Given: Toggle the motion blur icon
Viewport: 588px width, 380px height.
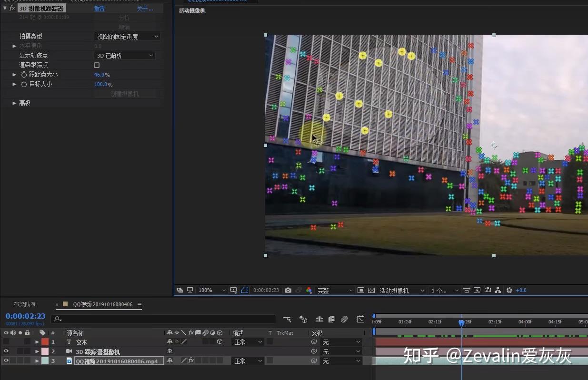Looking at the screenshot, I should pyautogui.click(x=344, y=319).
